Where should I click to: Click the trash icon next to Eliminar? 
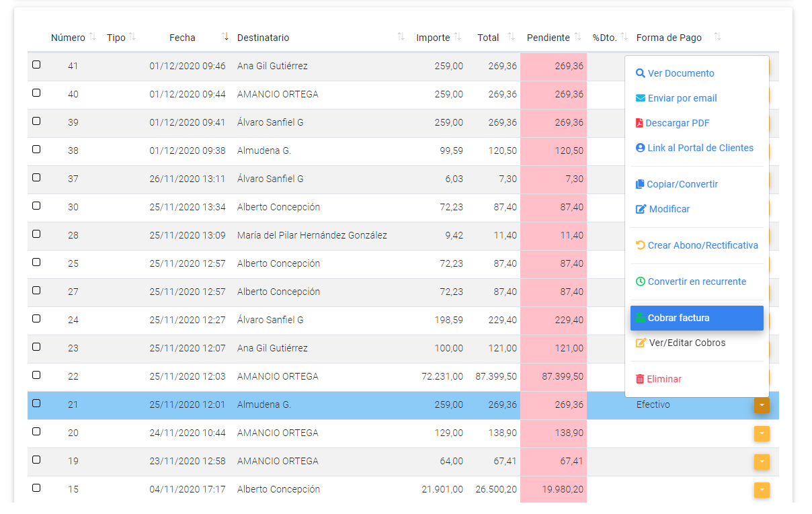pos(640,379)
